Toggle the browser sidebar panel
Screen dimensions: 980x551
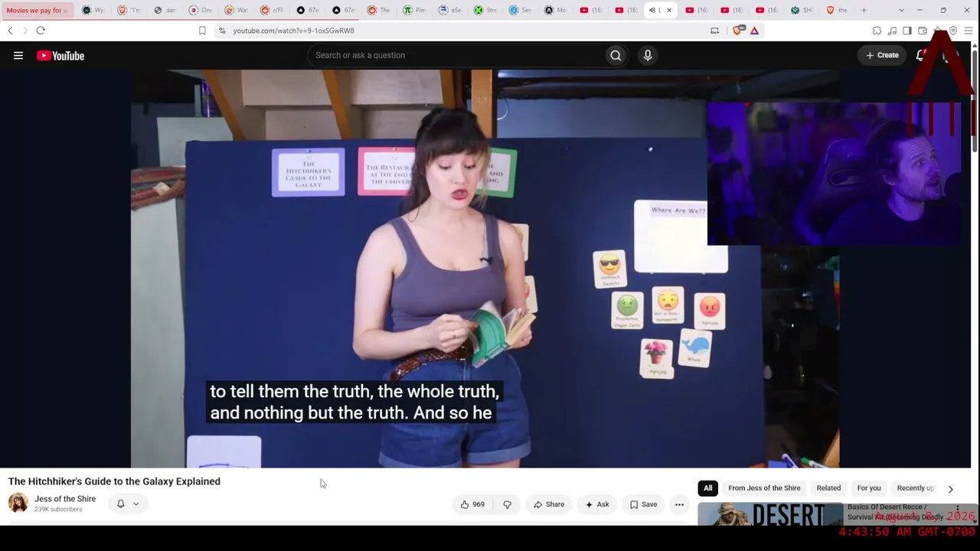(x=907, y=31)
